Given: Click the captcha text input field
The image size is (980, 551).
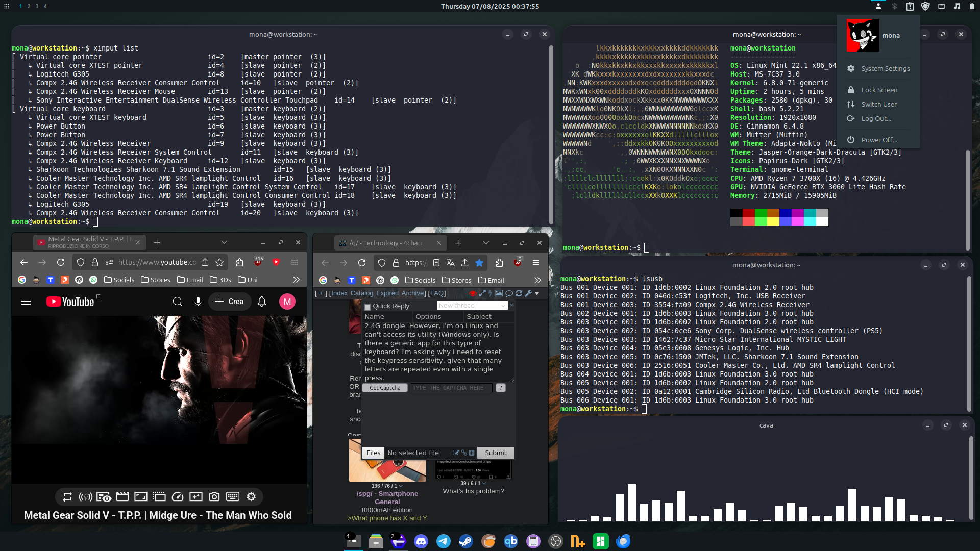Looking at the screenshot, I should pyautogui.click(x=452, y=388).
